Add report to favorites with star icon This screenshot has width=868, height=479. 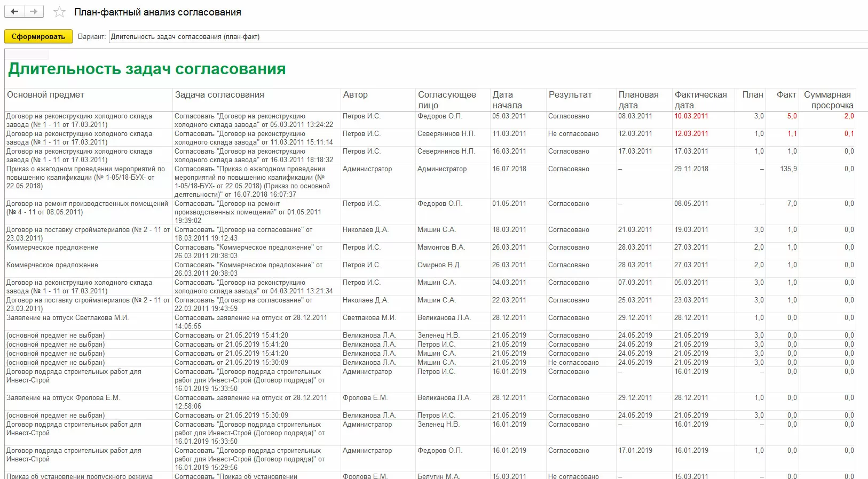pyautogui.click(x=59, y=12)
